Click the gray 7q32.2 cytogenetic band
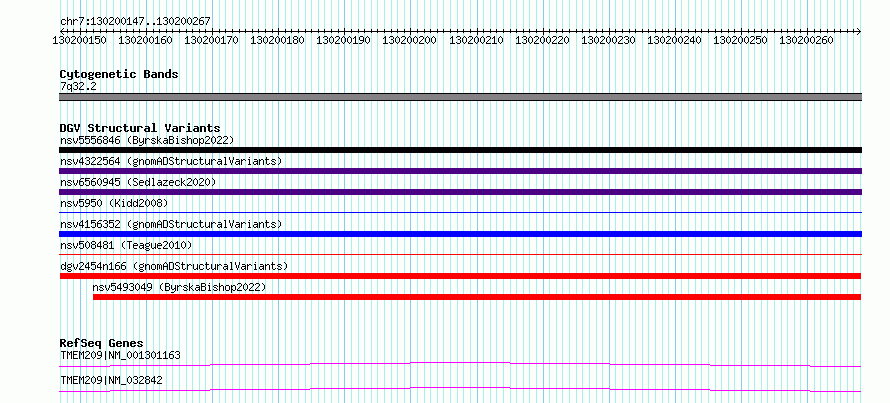The height and width of the screenshot is (403, 890). (x=460, y=97)
